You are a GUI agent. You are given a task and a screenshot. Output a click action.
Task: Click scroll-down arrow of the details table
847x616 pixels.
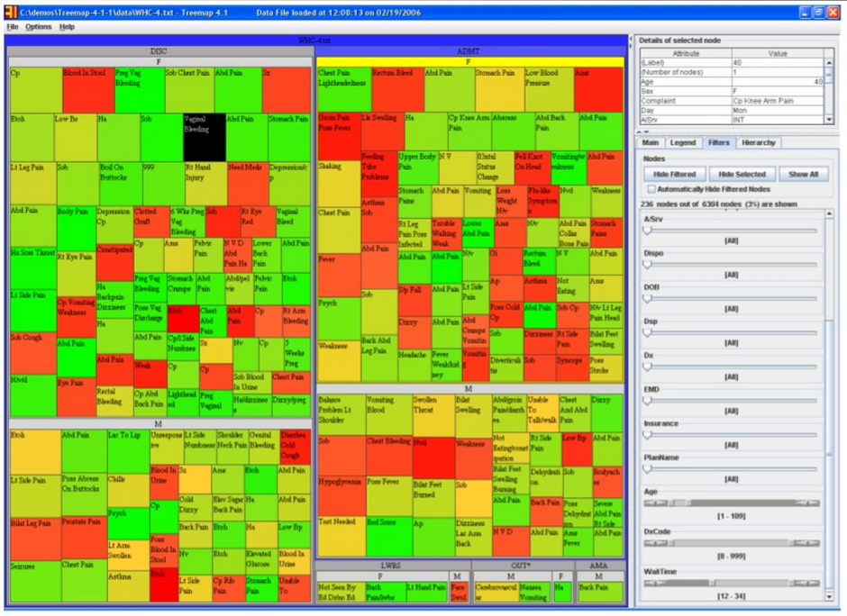[830, 119]
